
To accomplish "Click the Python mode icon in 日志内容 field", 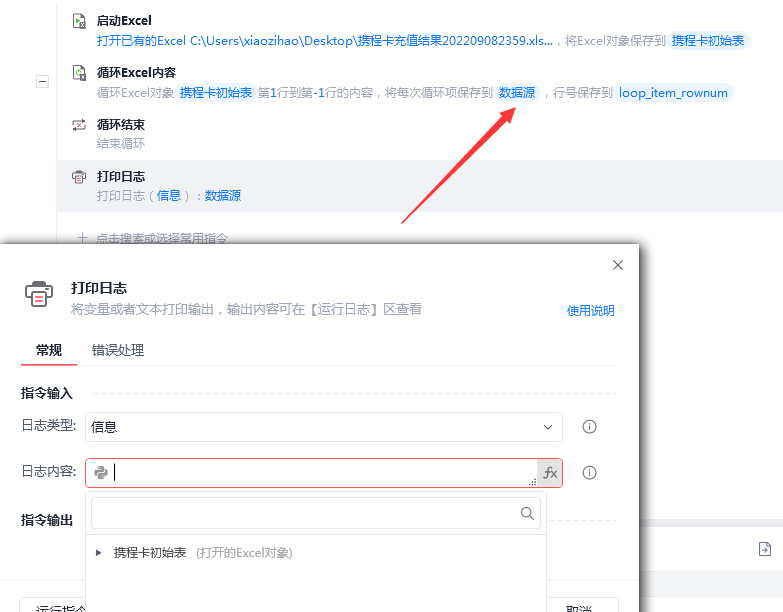I will pyautogui.click(x=101, y=472).
